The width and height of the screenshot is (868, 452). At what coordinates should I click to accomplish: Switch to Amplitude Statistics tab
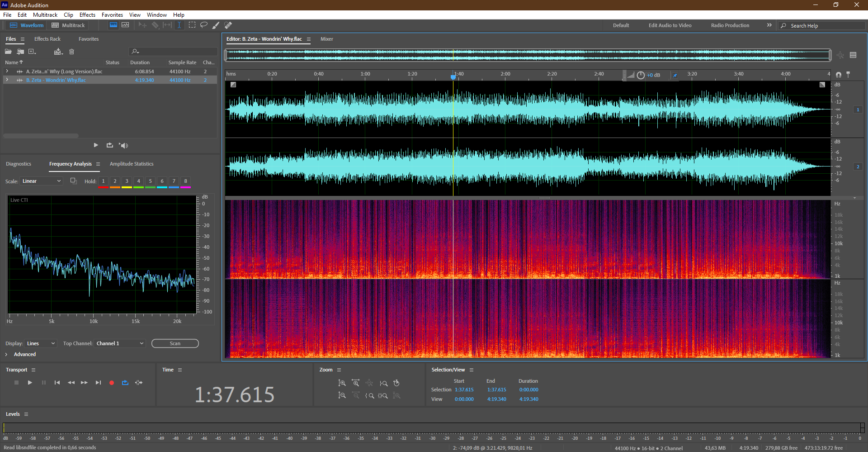(x=132, y=164)
